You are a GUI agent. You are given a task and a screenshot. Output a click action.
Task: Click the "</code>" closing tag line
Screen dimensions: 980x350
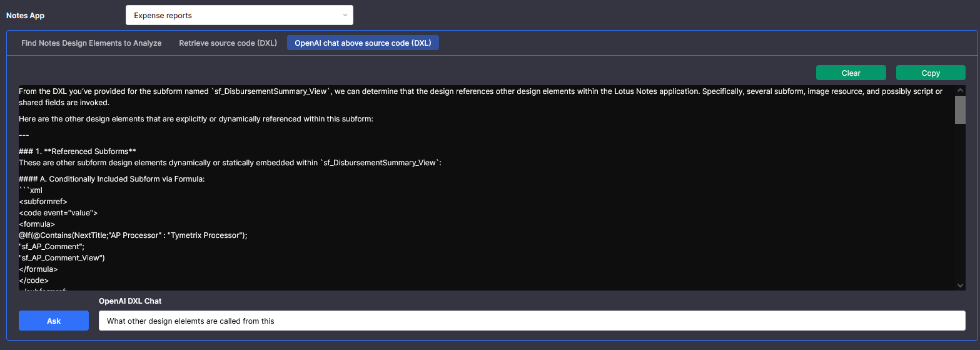click(x=34, y=281)
